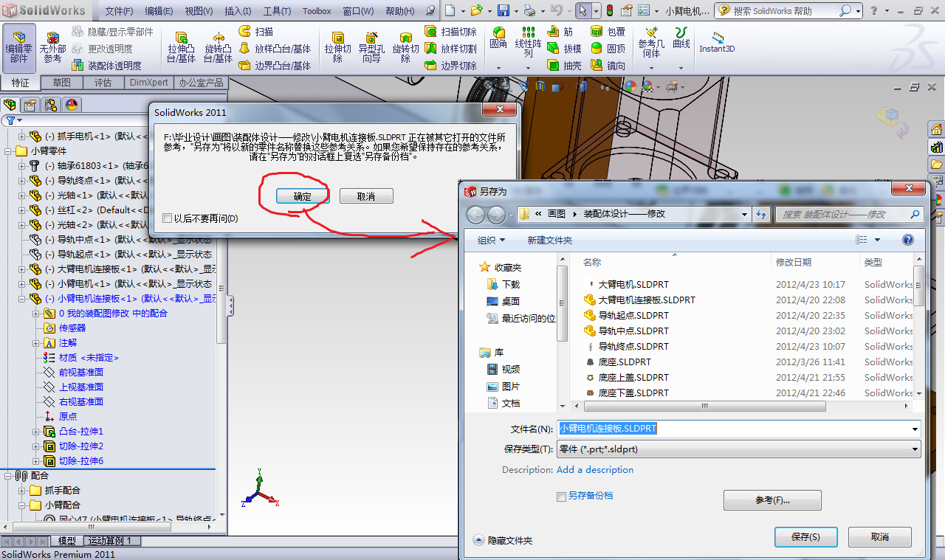The image size is (945, 560).
Task: Select the 拉伸切除 extruded cut tool
Action: click(x=337, y=47)
